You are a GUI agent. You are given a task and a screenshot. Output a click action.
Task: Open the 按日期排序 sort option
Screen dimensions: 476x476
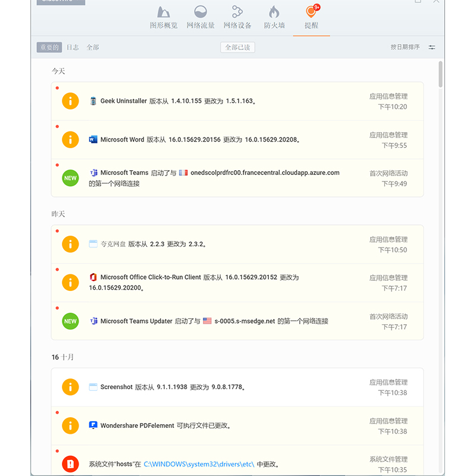pyautogui.click(x=405, y=47)
